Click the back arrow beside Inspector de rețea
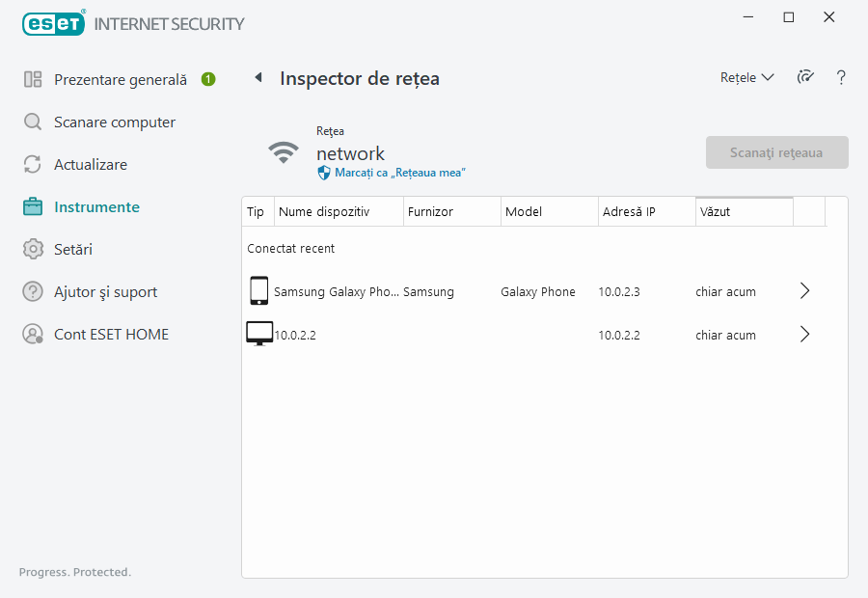868x598 pixels. tap(258, 78)
